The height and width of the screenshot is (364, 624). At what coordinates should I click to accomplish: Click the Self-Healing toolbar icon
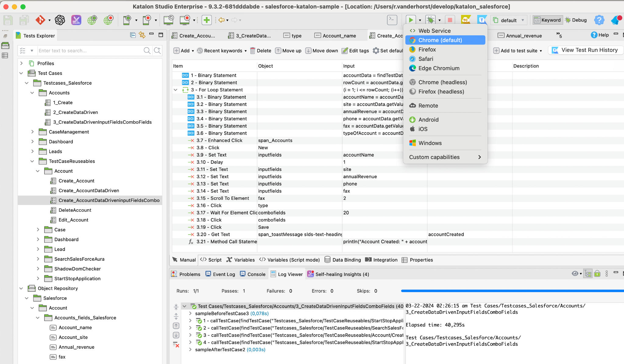tap(76, 20)
